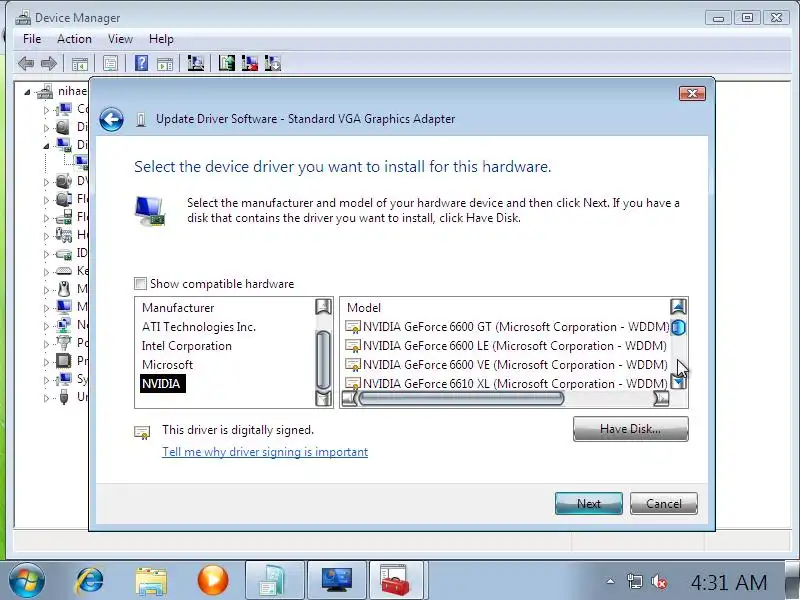800x600 pixels.
Task: Collapse the expanded Display adapters tree node
Action: pyautogui.click(x=46, y=146)
